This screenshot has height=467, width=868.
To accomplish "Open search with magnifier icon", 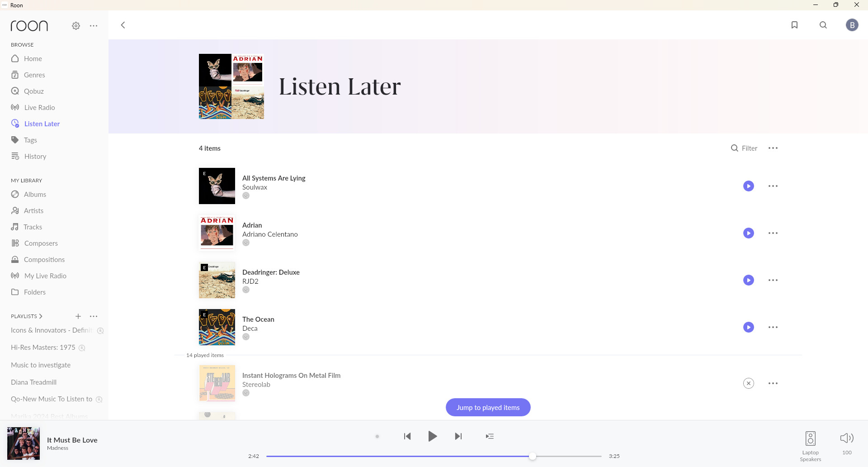I will [x=823, y=25].
